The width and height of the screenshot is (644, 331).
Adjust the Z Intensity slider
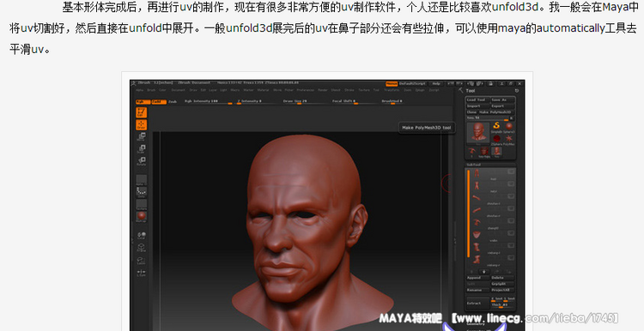(x=257, y=102)
